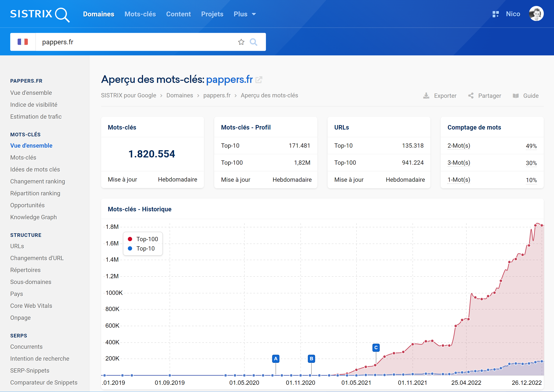Image resolution: width=554 pixels, height=392 pixels.
Task: Toggle Top-100 series in chart legend
Action: pyautogui.click(x=143, y=239)
